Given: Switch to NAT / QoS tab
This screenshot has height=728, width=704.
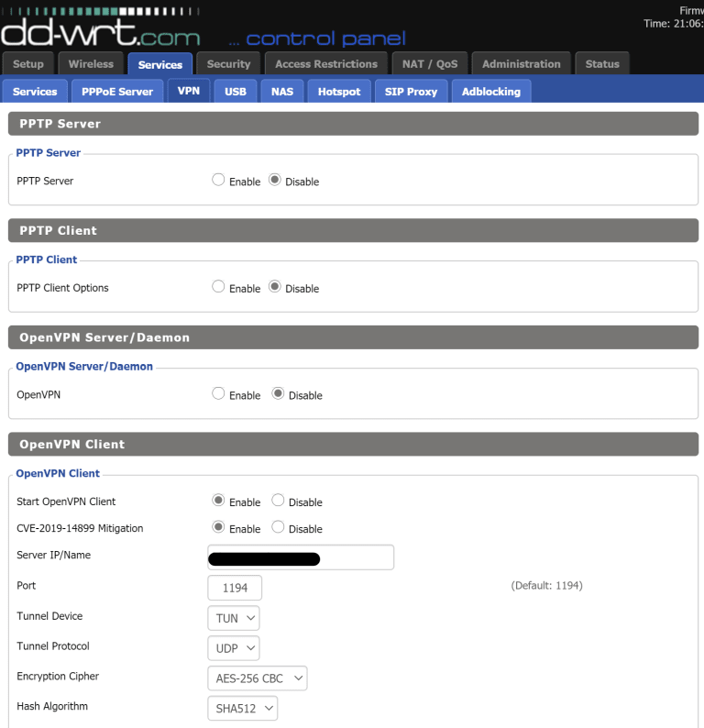Looking at the screenshot, I should (430, 63).
